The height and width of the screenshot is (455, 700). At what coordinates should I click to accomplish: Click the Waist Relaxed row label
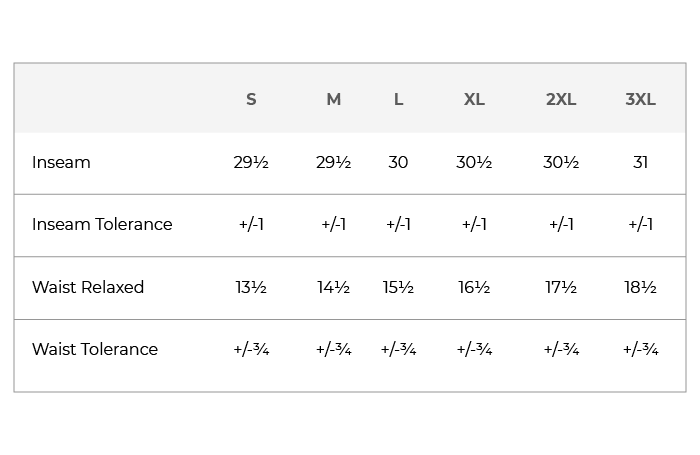[88, 287]
